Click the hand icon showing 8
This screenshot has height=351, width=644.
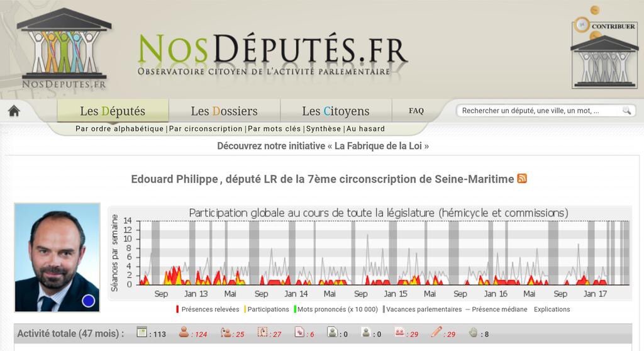pos(474,331)
